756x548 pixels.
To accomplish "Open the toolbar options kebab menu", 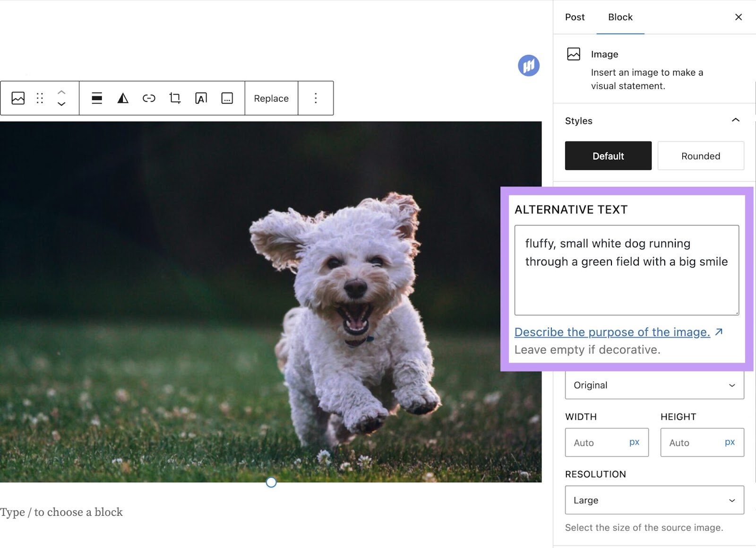I will (316, 98).
